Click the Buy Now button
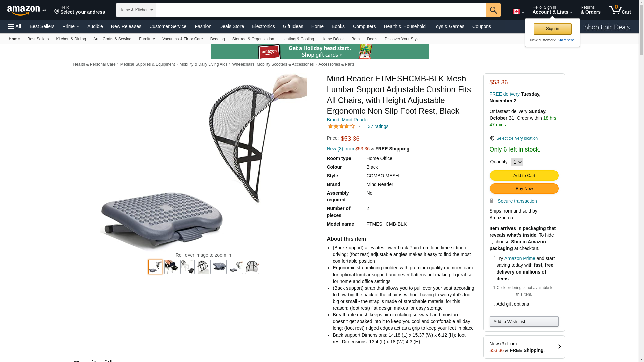 [524, 189]
